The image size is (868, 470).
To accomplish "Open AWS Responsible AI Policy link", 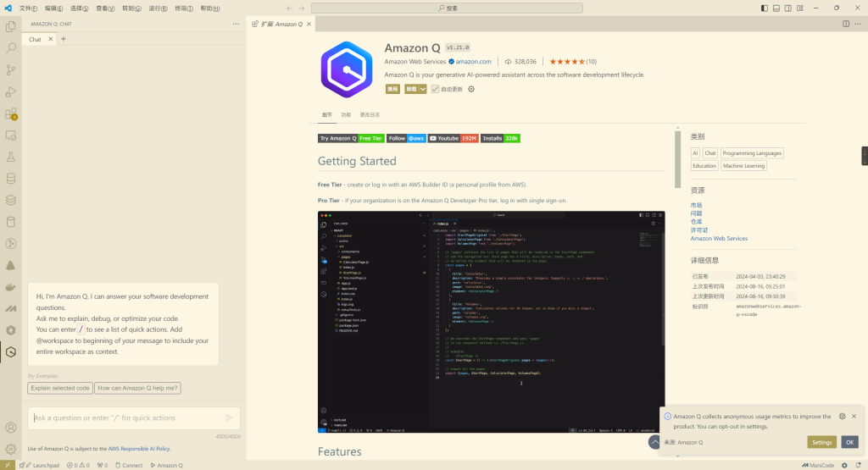I will click(x=139, y=449).
